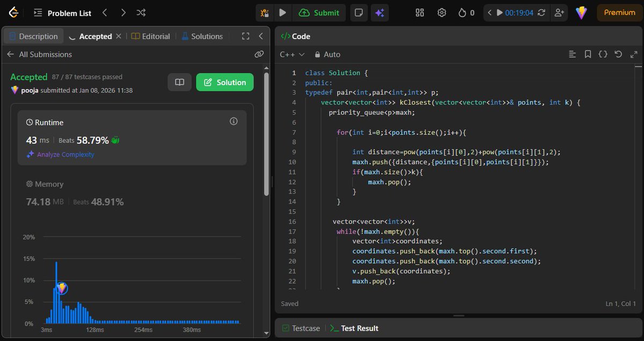Image resolution: width=644 pixels, height=341 pixels.
Task: Click the 'Accepted' status heading
Action: click(x=29, y=77)
